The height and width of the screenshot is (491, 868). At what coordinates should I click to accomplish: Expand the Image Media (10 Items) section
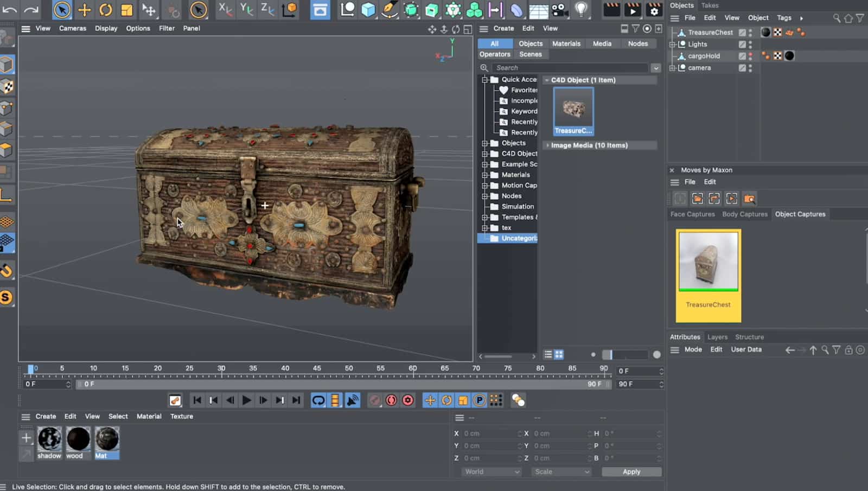tap(548, 145)
